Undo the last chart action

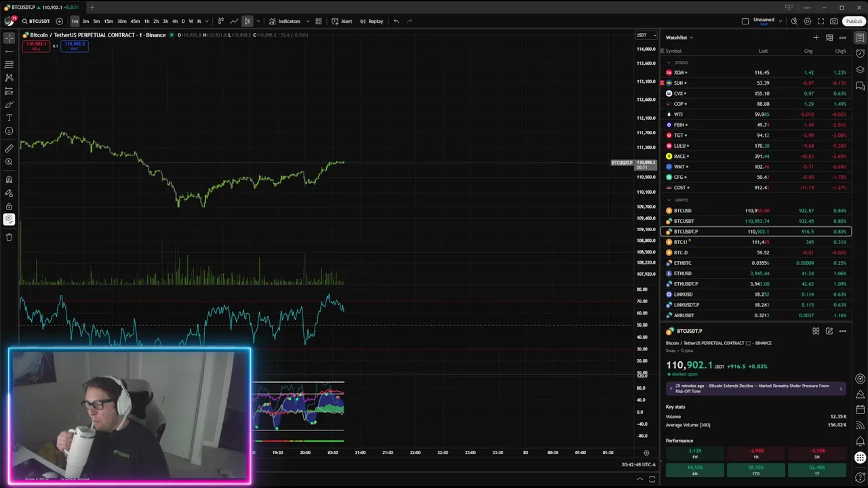(x=396, y=21)
